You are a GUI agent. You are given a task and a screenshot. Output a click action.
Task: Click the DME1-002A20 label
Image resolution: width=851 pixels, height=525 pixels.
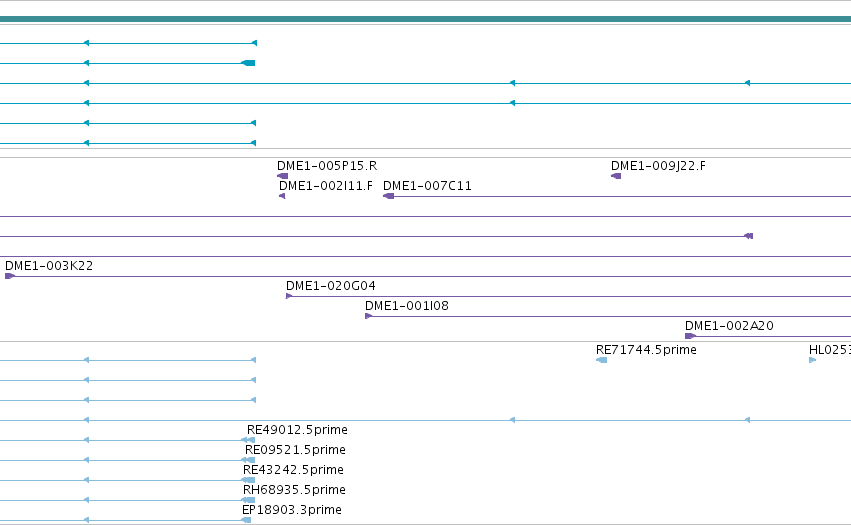click(x=729, y=326)
